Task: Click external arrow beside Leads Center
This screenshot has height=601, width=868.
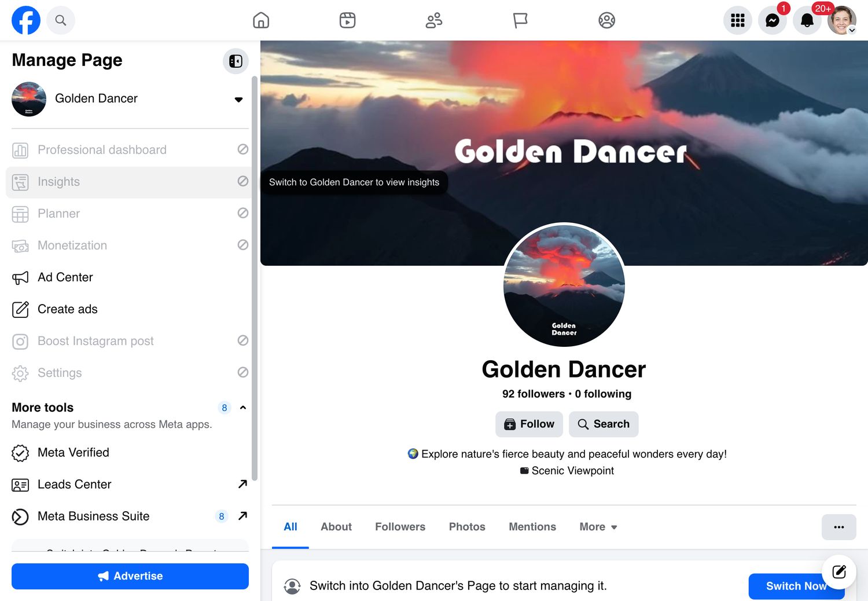Action: [243, 483]
